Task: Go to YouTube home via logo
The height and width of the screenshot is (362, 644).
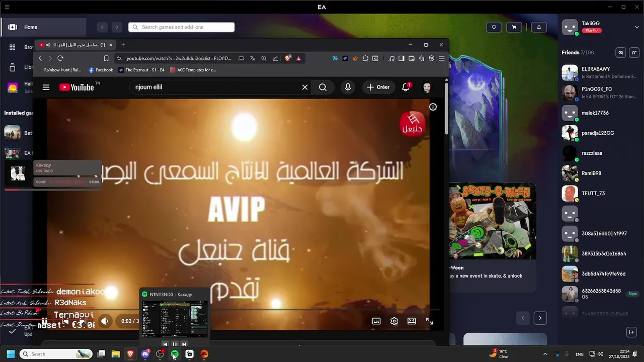Action: click(76, 87)
